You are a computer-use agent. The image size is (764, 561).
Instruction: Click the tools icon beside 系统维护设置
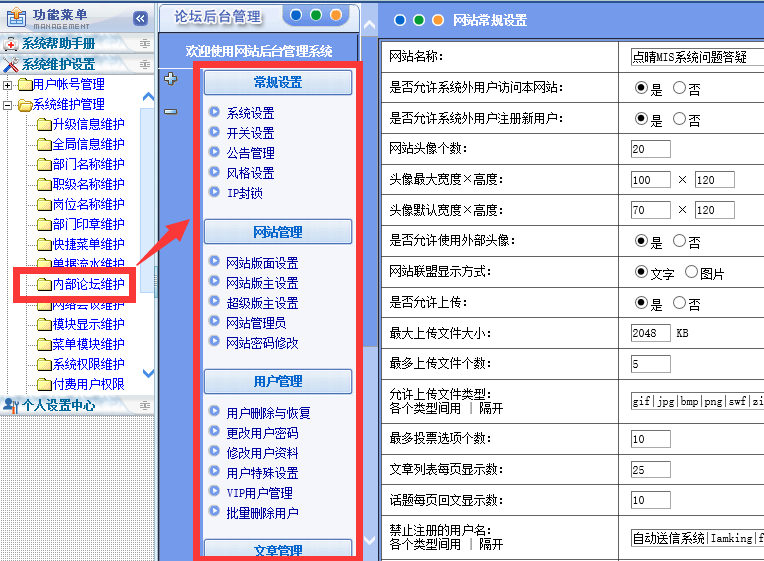(10, 65)
